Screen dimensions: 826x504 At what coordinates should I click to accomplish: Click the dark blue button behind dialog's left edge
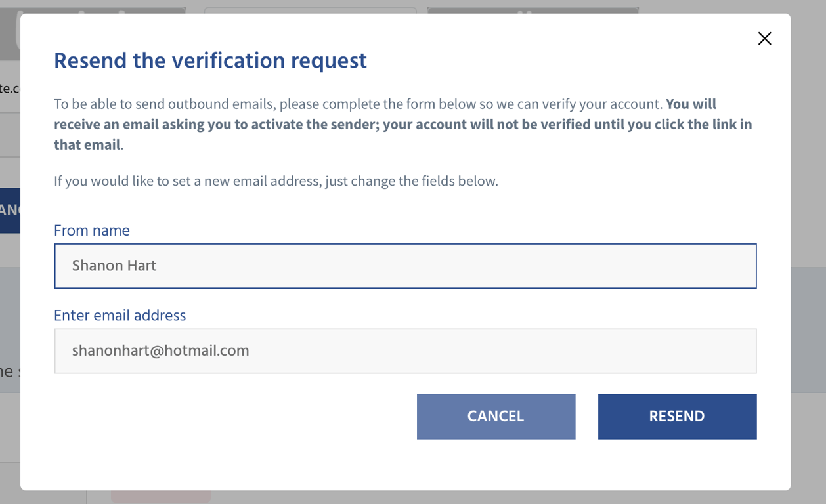(x=10, y=210)
